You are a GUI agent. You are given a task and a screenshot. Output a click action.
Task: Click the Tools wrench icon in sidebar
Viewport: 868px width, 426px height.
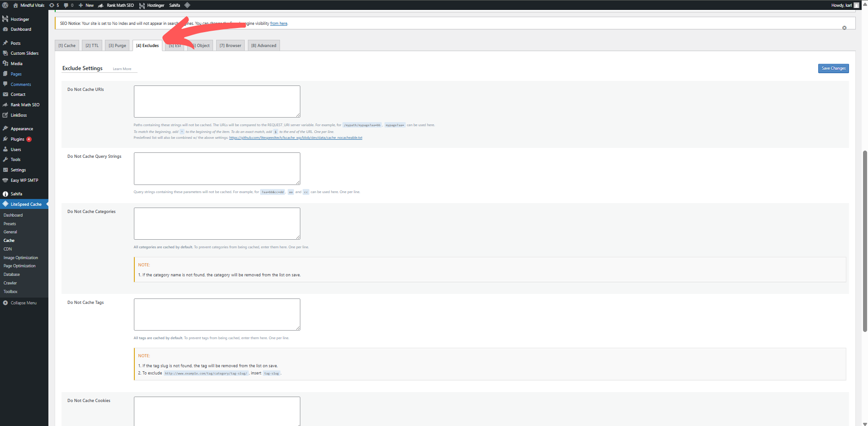(5, 160)
